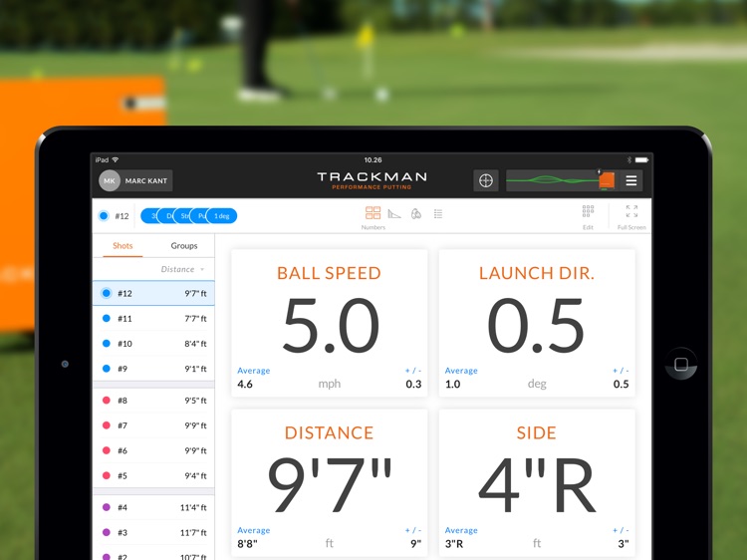Image resolution: width=747 pixels, height=560 pixels.
Task: Open the target crosshair tool
Action: 485,180
